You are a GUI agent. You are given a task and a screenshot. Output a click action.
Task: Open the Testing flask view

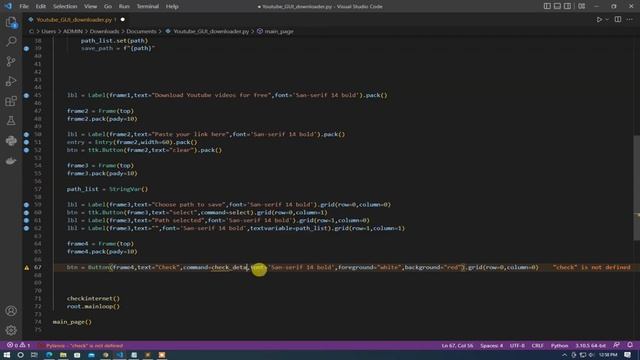pos(11,121)
